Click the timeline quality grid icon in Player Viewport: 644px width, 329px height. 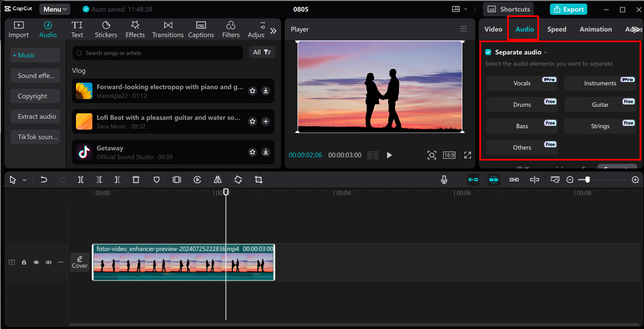click(373, 155)
